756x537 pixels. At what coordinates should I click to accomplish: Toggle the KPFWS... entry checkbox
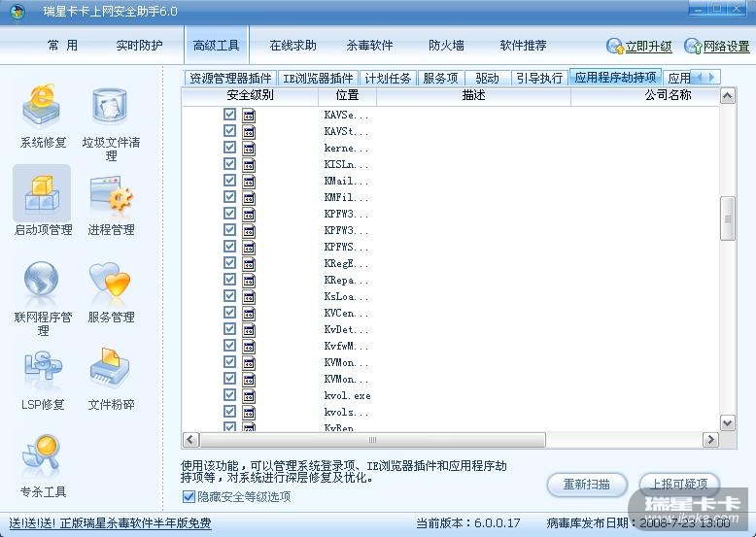click(x=229, y=246)
